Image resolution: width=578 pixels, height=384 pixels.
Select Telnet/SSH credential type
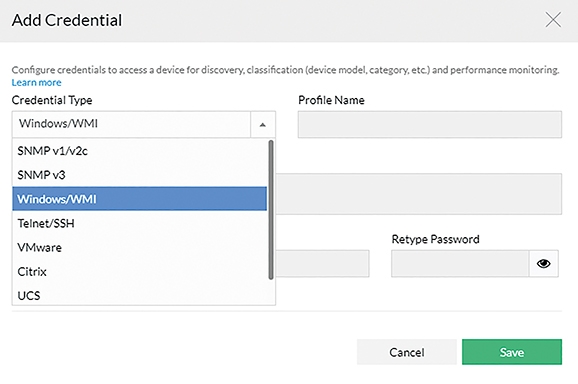[139, 223]
